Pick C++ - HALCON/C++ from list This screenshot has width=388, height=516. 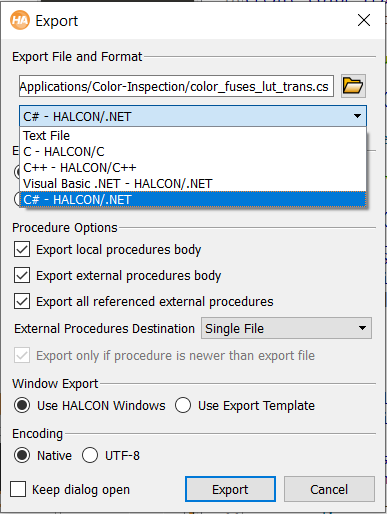193,168
